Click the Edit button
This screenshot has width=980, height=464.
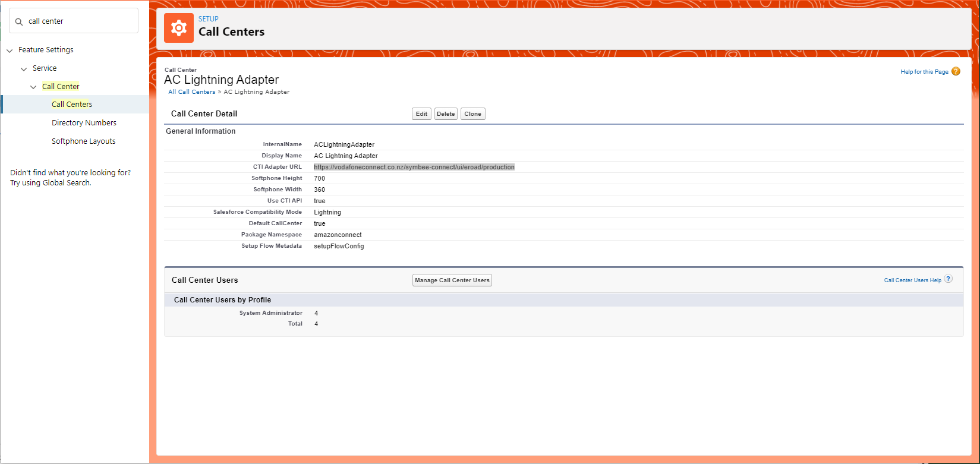(x=421, y=114)
